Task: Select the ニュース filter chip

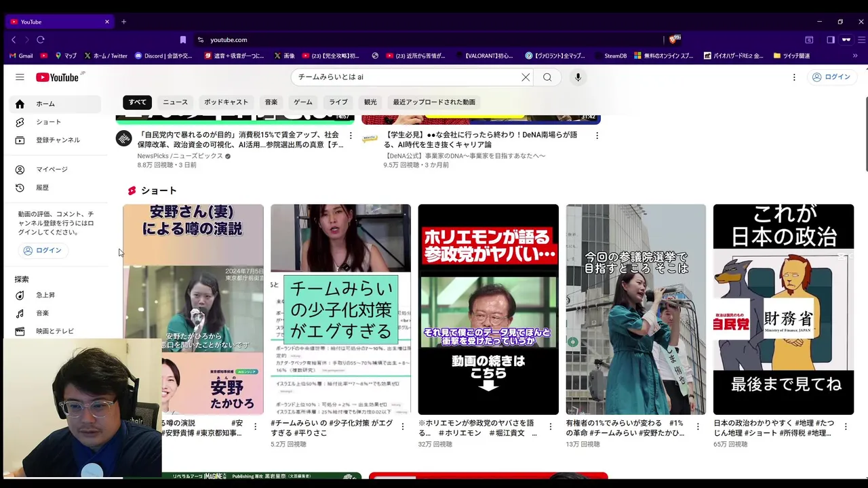Action: [x=175, y=102]
